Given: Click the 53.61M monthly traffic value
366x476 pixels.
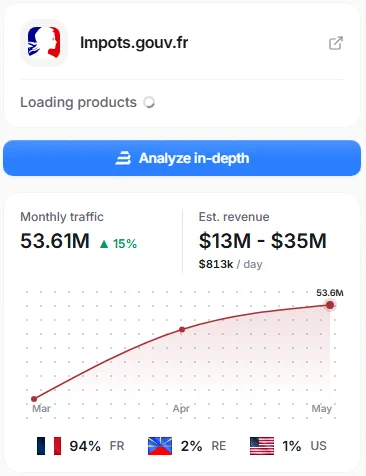Looking at the screenshot, I should coord(55,241).
